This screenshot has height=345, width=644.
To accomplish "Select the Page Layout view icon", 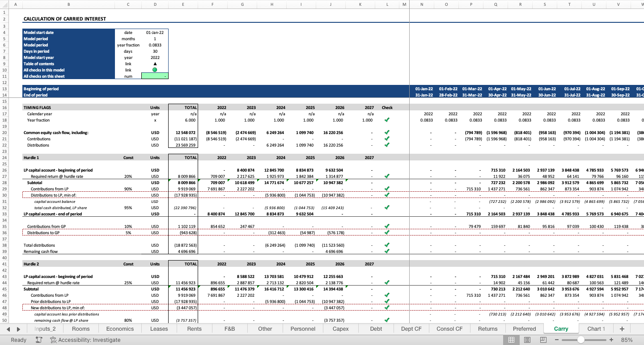I will [x=527, y=340].
